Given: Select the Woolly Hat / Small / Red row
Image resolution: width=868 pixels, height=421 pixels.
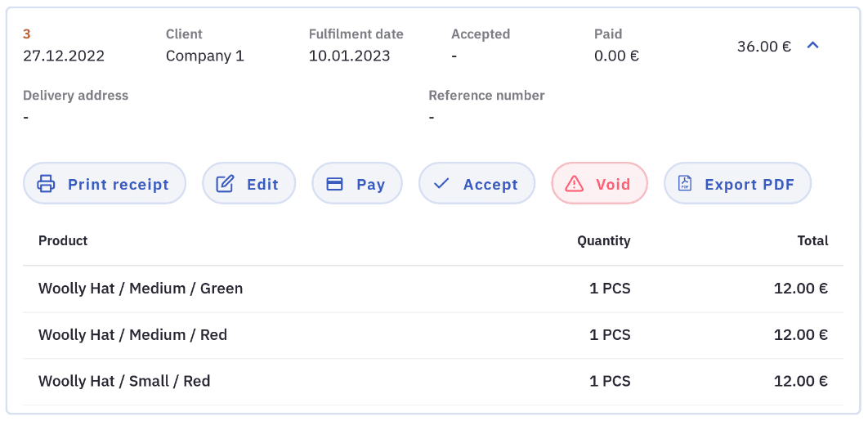Looking at the screenshot, I should (124, 381).
